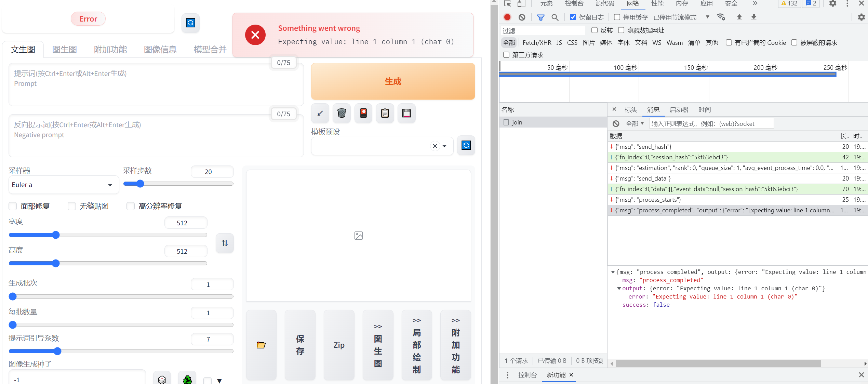Screen dimensions: 868x384
Task: Click the dice icon to randomize seed
Action: pos(162,379)
